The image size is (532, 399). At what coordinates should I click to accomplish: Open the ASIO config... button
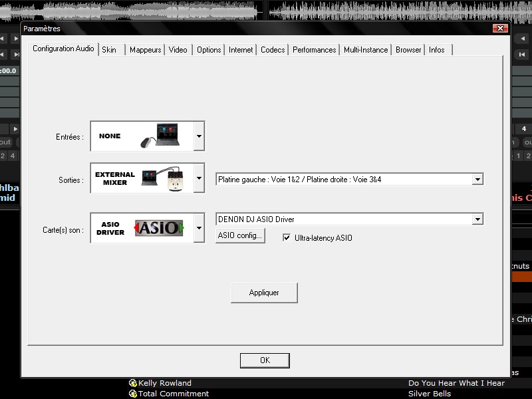(240, 236)
